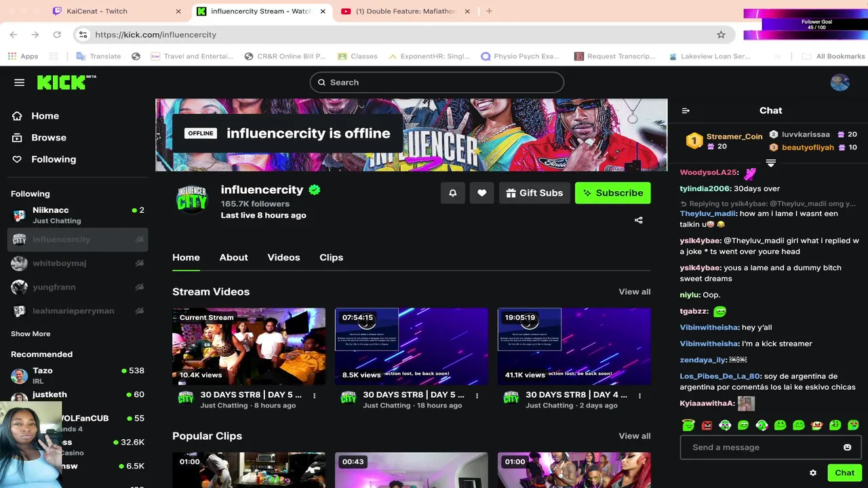868x488 pixels.
Task: Click username Vibinwitheisha saying hey y'all
Action: (709, 327)
